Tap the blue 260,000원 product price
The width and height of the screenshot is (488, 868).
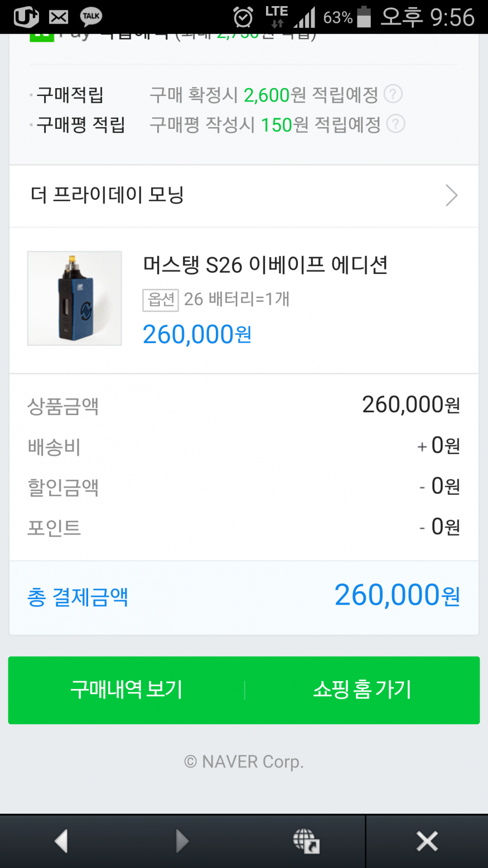(197, 335)
